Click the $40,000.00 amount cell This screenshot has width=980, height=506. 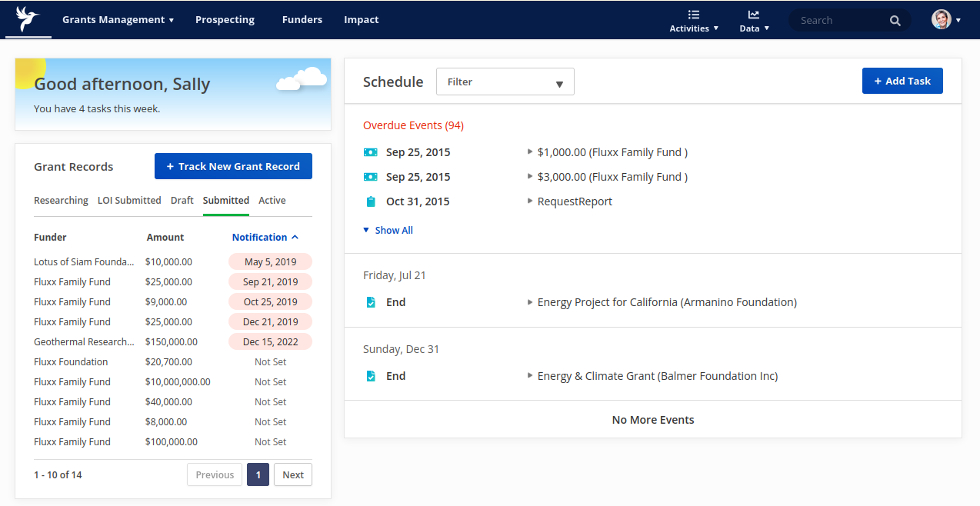[168, 401]
